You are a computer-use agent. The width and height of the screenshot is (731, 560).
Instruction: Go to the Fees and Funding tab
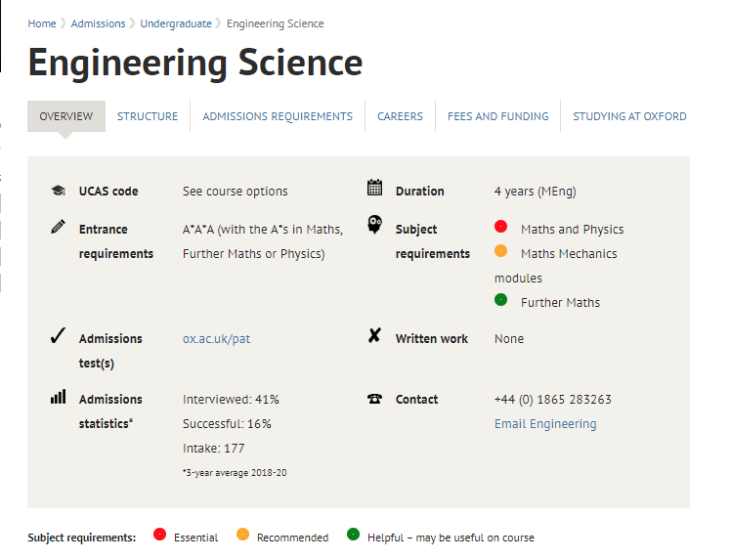pyautogui.click(x=497, y=116)
